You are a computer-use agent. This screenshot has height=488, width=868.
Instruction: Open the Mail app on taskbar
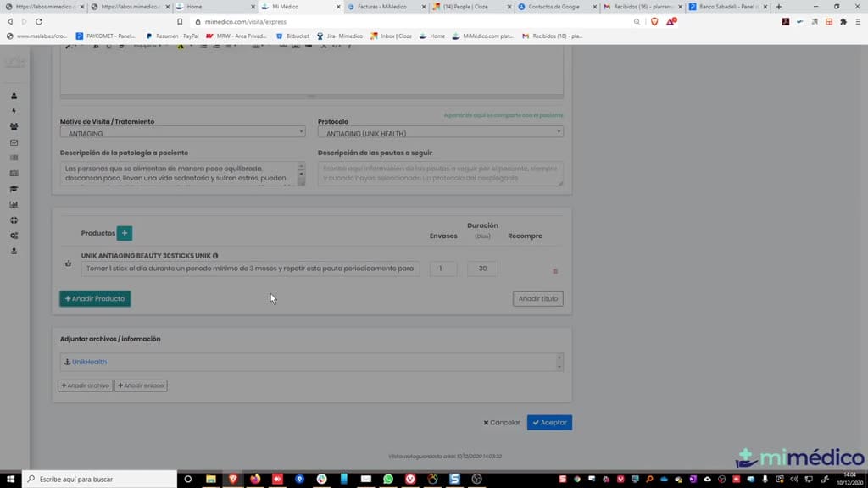click(x=366, y=479)
